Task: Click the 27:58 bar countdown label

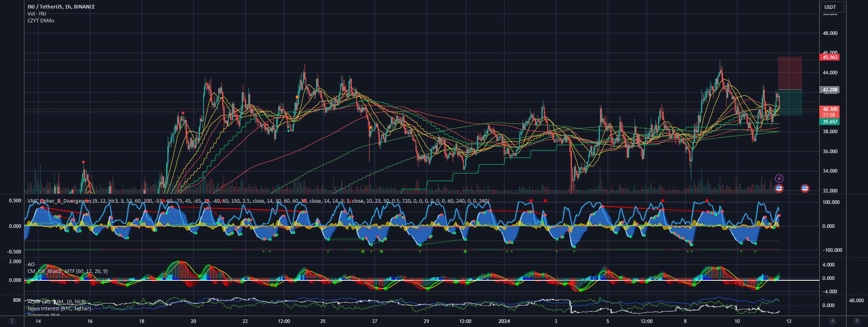Action: [x=829, y=115]
